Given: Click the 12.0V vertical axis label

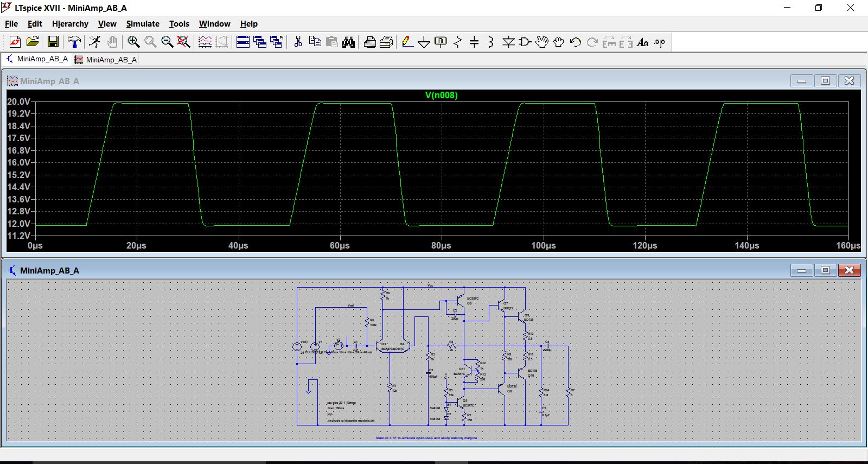Looking at the screenshot, I should coord(19,224).
